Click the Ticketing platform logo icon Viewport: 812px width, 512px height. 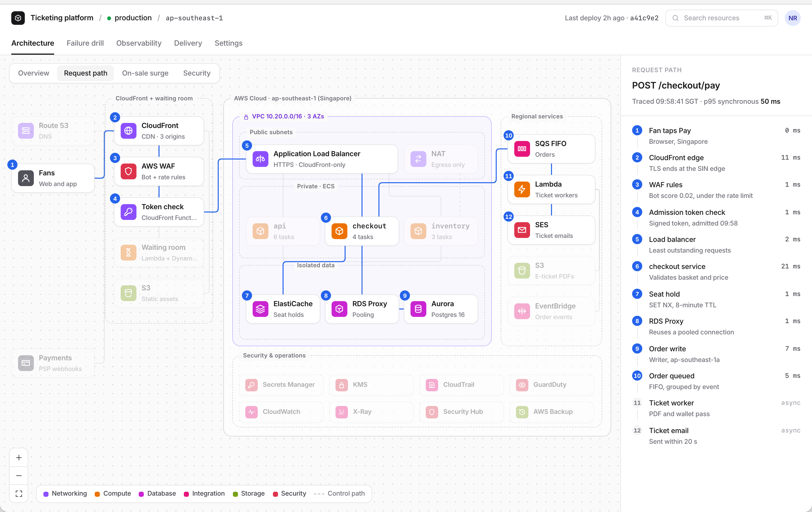18,18
